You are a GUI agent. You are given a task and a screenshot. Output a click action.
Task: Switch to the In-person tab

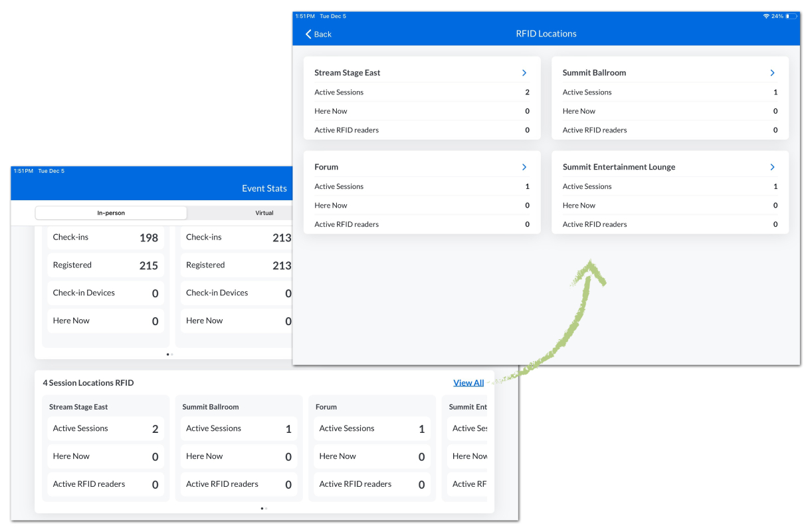(x=111, y=213)
